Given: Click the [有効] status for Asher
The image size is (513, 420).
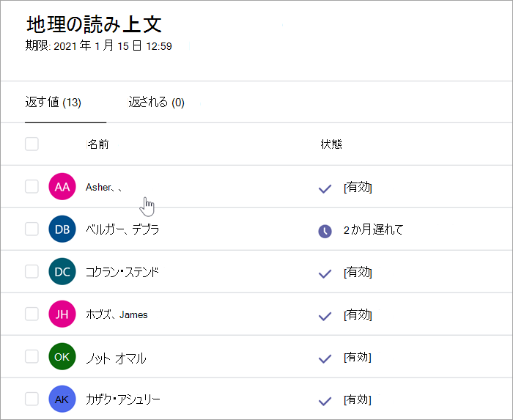Looking at the screenshot, I should [358, 188].
